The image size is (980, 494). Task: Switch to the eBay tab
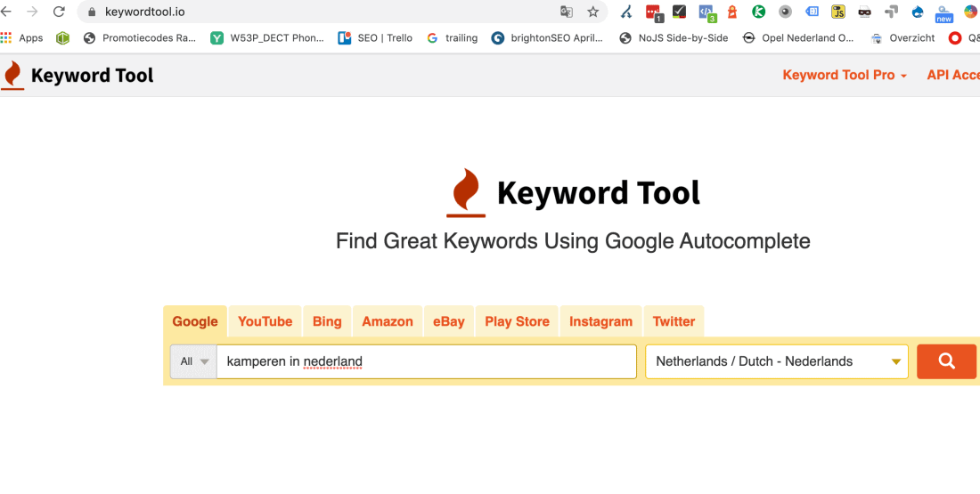[x=449, y=321]
